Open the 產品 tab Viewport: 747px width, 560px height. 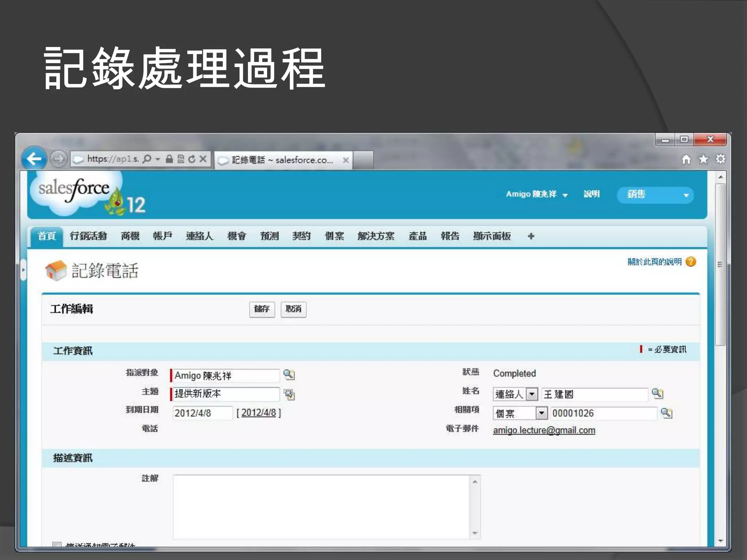click(418, 236)
